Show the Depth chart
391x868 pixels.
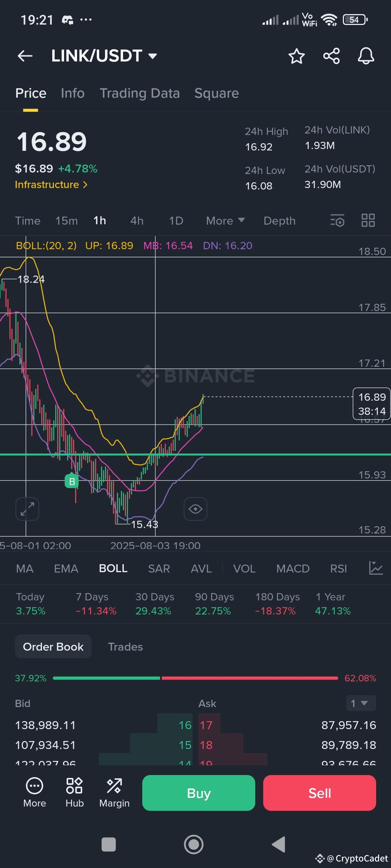pos(279,221)
